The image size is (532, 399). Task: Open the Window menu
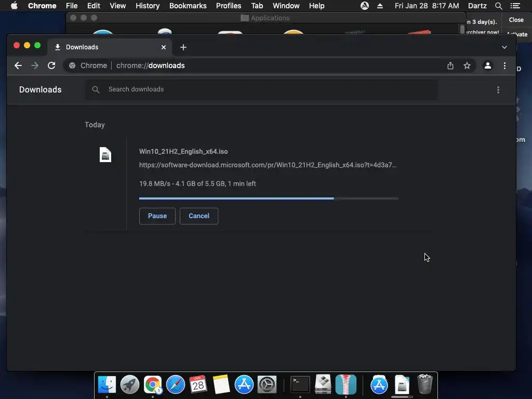286,6
